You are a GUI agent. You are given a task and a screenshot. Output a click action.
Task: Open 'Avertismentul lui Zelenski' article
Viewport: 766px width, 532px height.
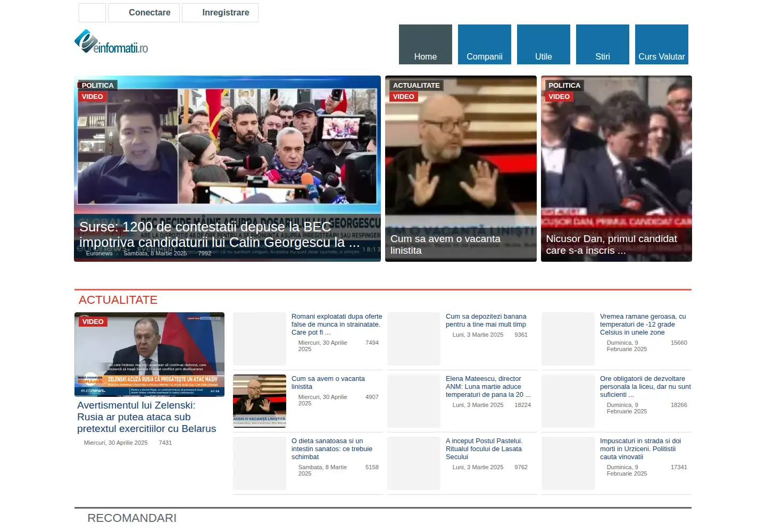click(x=147, y=417)
